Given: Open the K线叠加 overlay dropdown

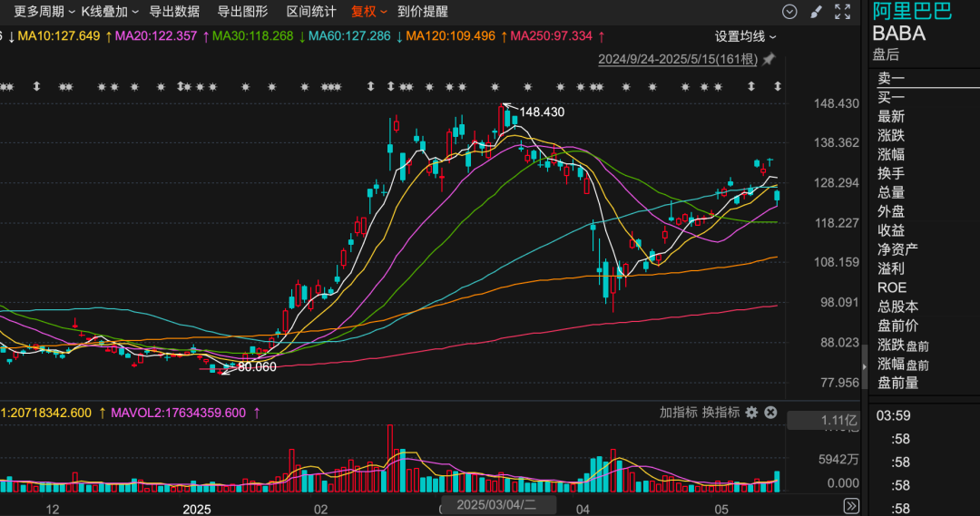Looking at the screenshot, I should (x=110, y=12).
